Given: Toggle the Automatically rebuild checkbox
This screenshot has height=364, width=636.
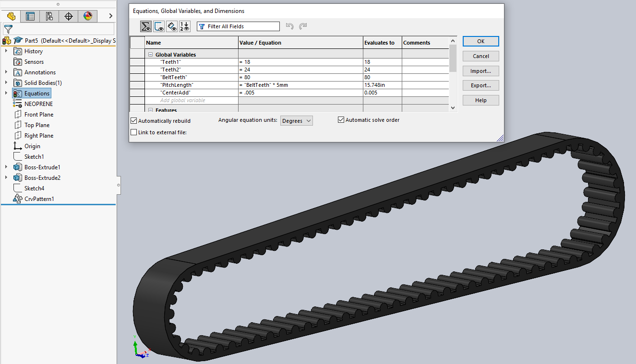Looking at the screenshot, I should (134, 121).
